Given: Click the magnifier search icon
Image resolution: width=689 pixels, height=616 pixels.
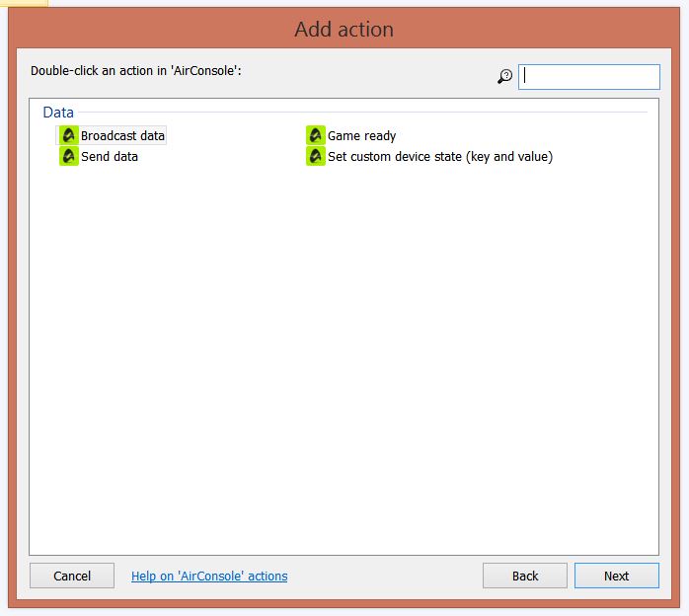Looking at the screenshot, I should [505, 77].
